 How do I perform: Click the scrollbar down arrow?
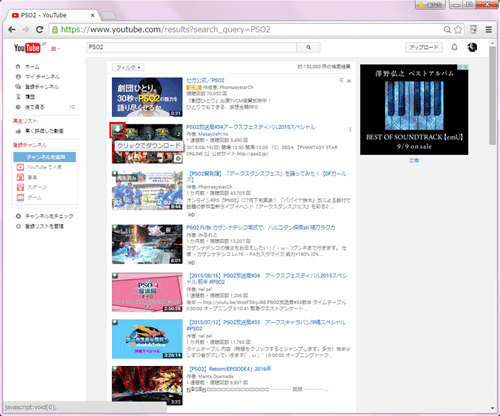pyautogui.click(x=492, y=408)
